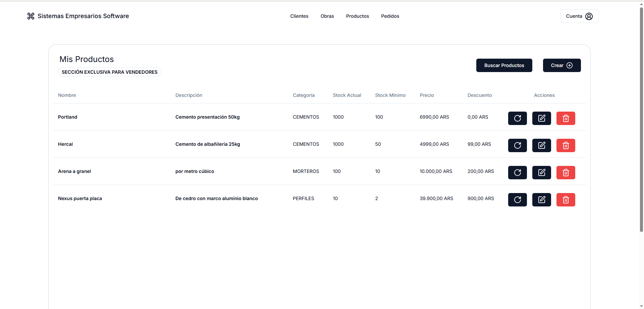Delete the Hercal product
The height and width of the screenshot is (309, 644).
pyautogui.click(x=566, y=145)
